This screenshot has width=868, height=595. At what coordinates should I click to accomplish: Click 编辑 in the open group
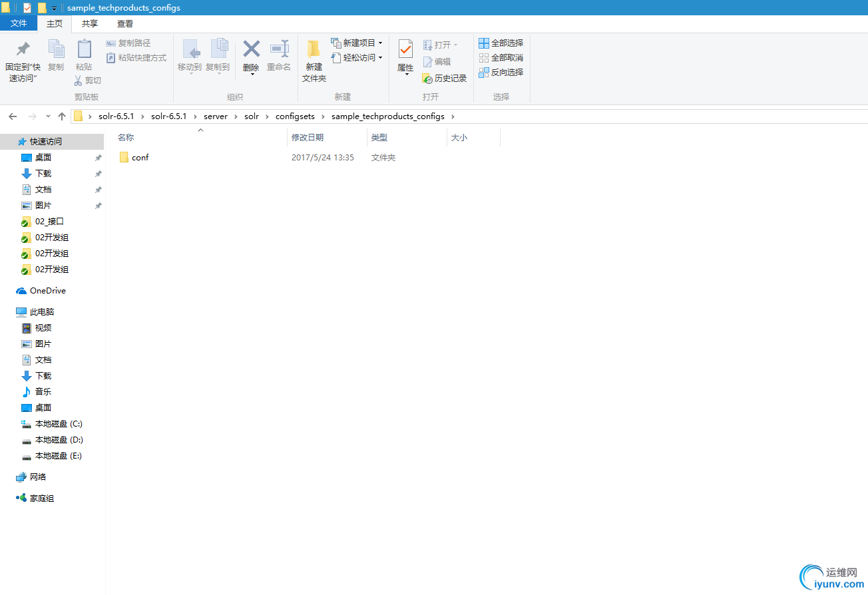click(x=437, y=62)
